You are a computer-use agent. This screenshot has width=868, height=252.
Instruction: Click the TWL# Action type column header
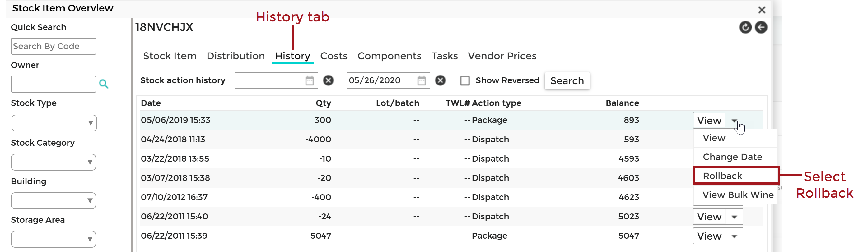coord(483,103)
